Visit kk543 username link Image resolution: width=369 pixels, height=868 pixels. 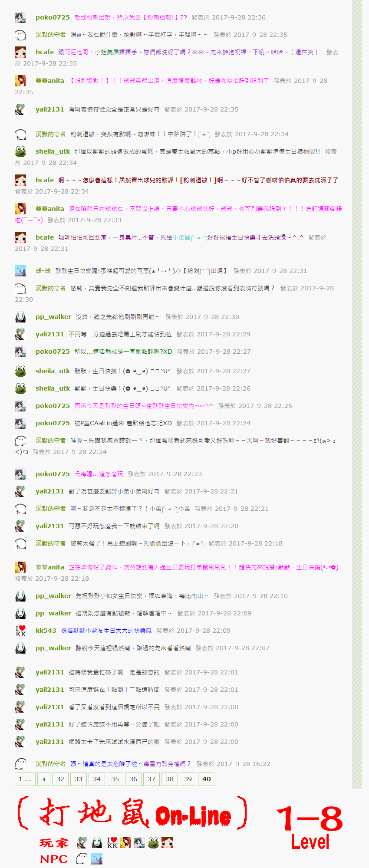[46, 631]
